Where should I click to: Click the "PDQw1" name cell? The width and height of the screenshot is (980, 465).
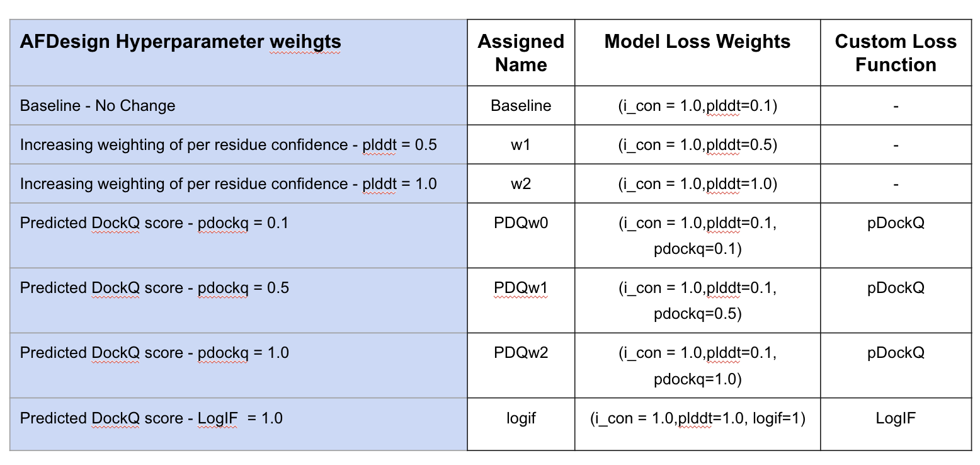click(521, 287)
